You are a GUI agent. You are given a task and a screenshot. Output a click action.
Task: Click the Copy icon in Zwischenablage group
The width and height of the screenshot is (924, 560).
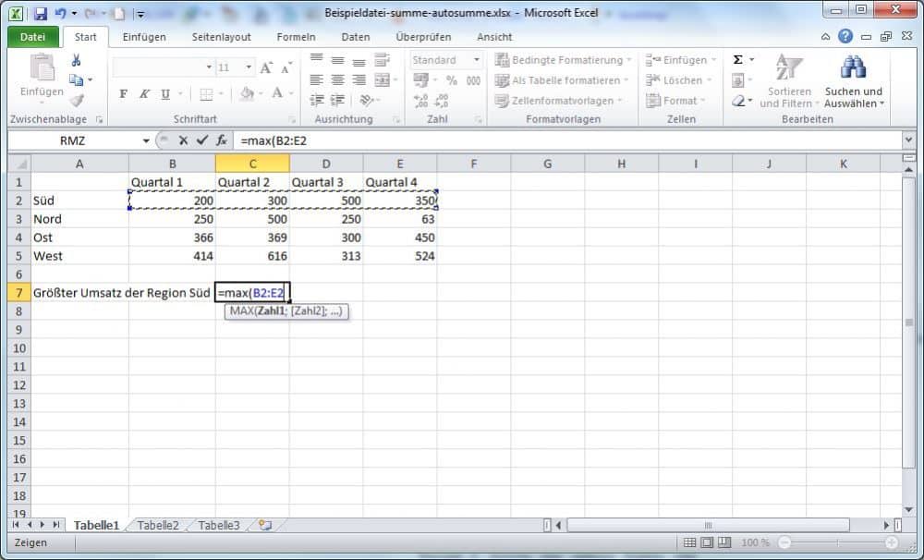point(76,79)
